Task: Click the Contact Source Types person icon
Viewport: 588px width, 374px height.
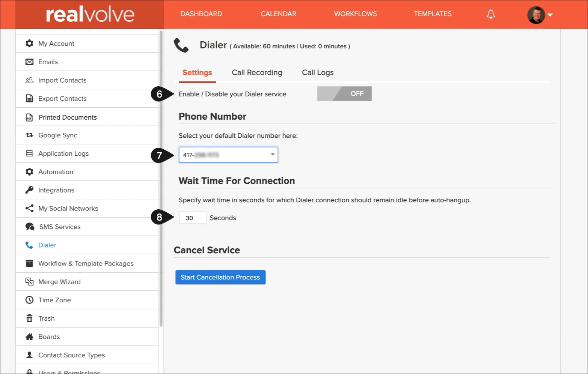Action: [29, 355]
